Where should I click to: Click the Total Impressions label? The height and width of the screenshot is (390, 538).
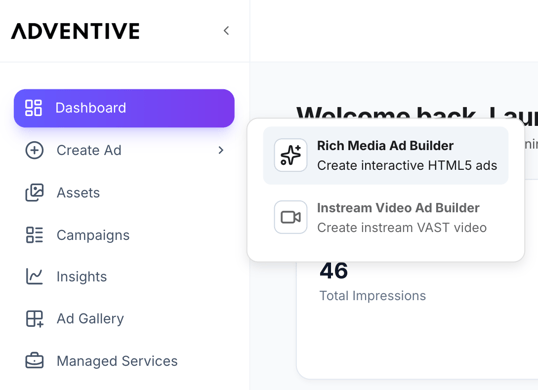[x=373, y=296]
